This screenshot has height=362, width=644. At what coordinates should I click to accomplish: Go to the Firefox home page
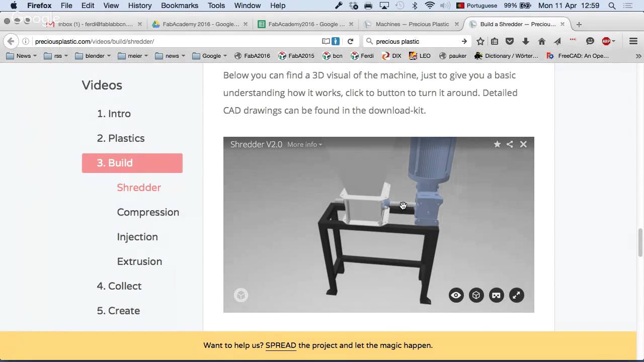coord(541,41)
